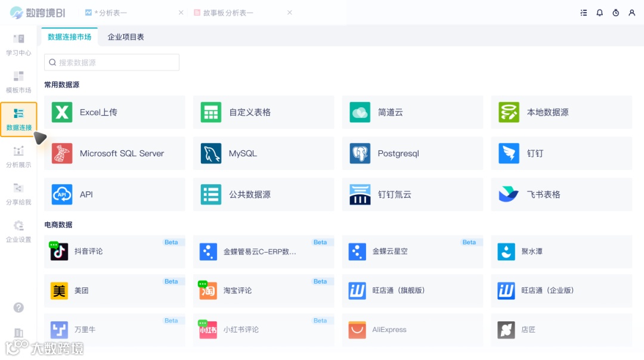
Task: Open the 金蝶管易云C-ERP data source
Action: coord(264,251)
